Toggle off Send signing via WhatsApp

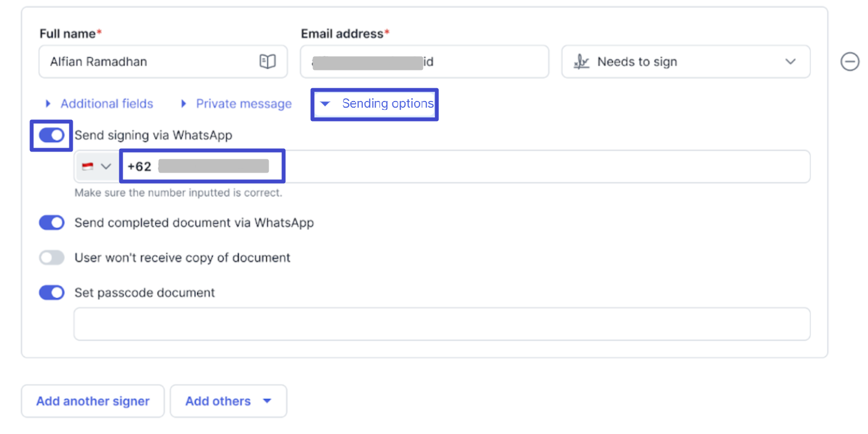click(x=52, y=135)
